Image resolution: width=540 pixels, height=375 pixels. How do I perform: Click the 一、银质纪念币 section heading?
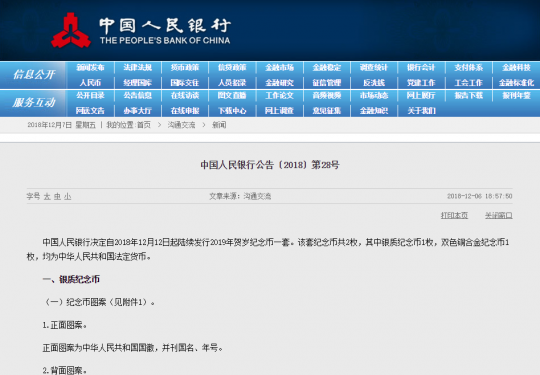(71, 279)
